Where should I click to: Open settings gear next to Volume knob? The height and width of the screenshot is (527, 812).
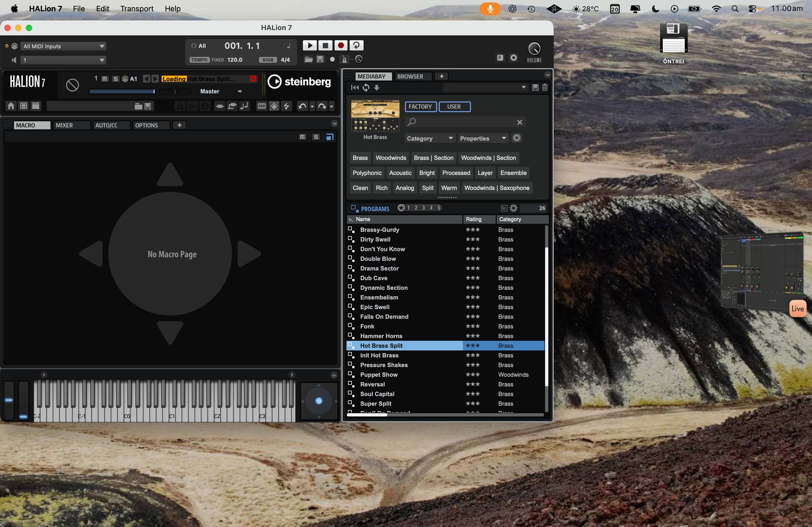click(513, 58)
